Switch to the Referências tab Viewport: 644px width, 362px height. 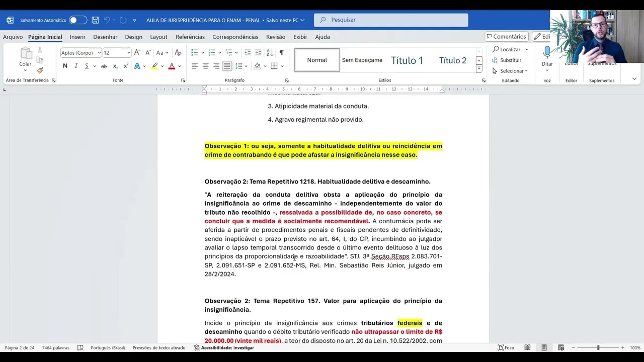tap(190, 37)
